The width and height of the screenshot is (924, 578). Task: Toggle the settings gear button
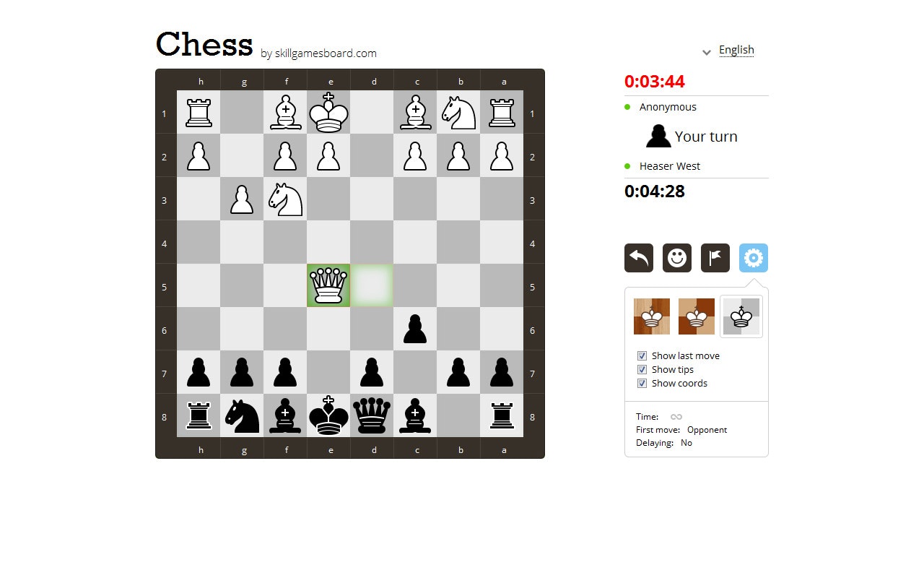(754, 258)
